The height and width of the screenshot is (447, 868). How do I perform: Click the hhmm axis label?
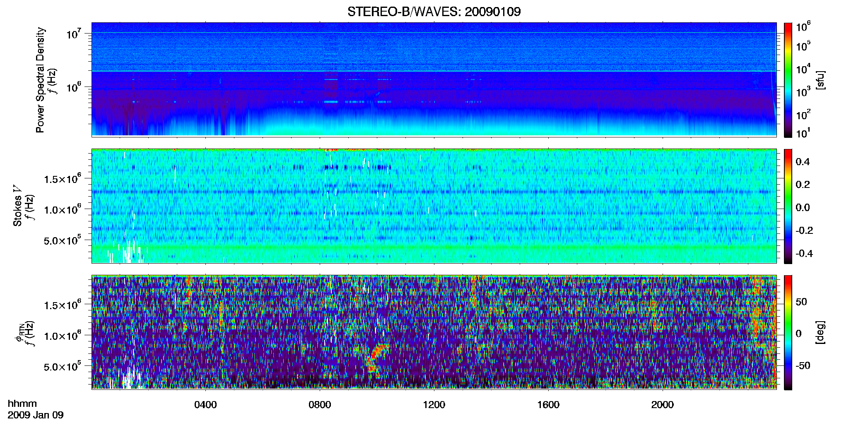point(22,404)
